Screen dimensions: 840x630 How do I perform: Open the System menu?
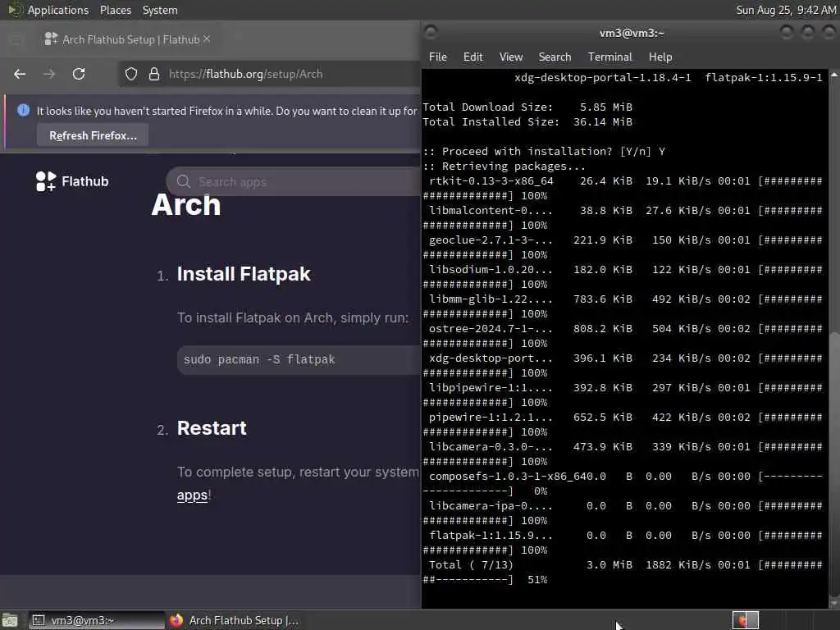(160, 10)
